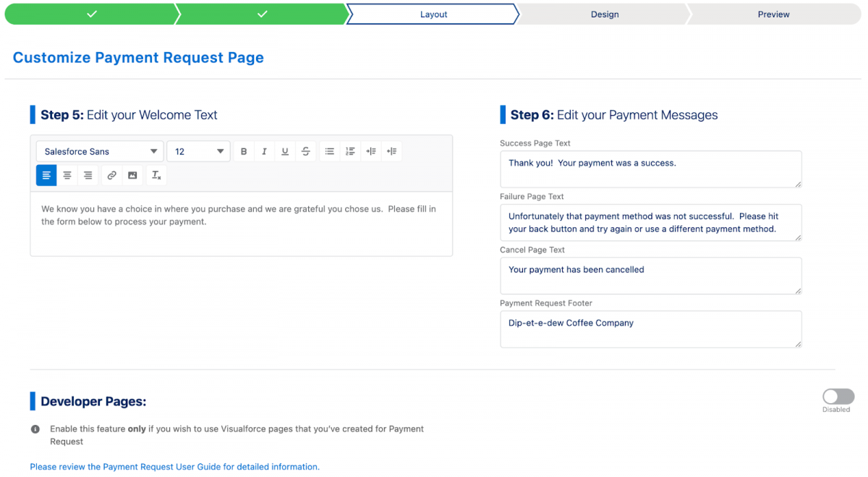Enable the Developer Pages feature
Image resolution: width=868 pixels, height=477 pixels.
click(838, 396)
